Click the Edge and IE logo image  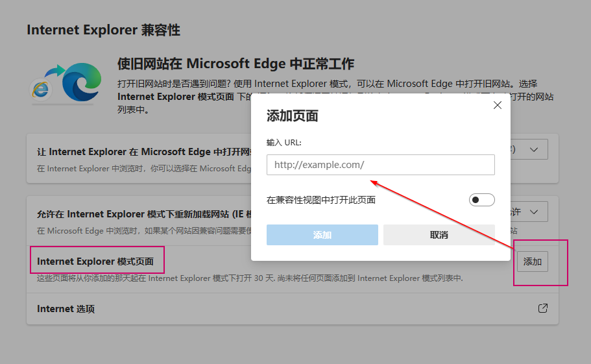tap(66, 84)
